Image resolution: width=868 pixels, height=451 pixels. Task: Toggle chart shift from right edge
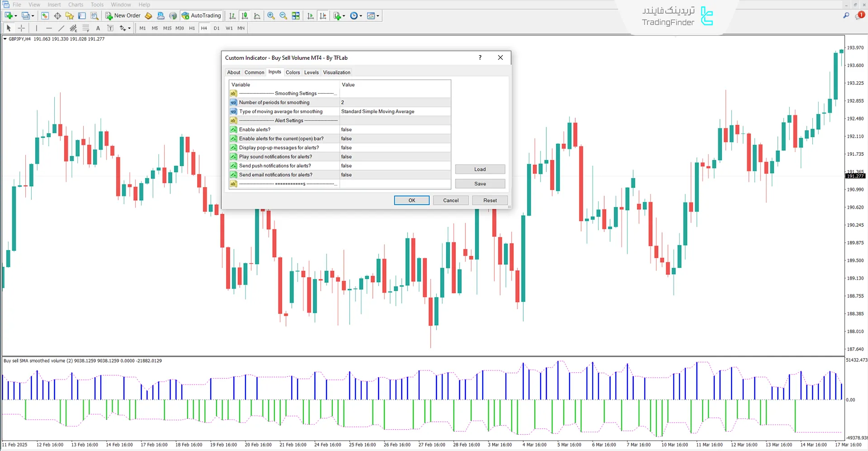point(323,15)
